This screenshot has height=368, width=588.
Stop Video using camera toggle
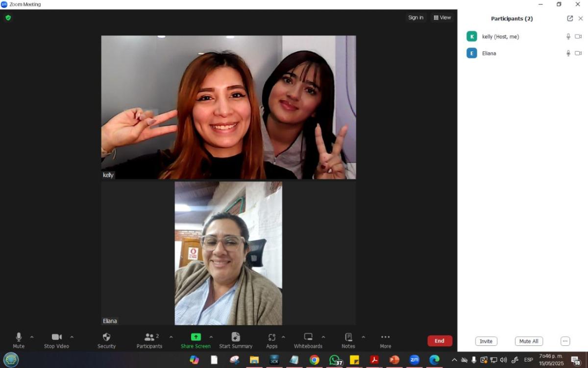[x=56, y=337]
